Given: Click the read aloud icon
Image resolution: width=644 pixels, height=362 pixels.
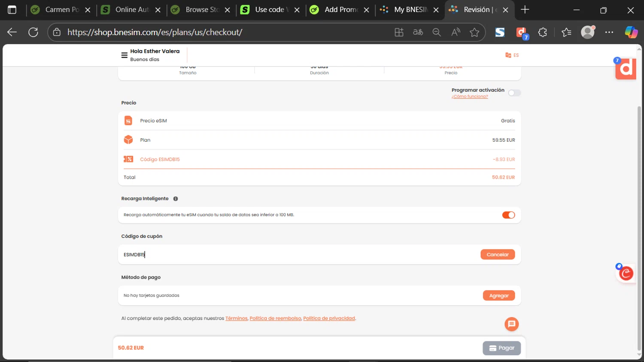Looking at the screenshot, I should coord(456,32).
